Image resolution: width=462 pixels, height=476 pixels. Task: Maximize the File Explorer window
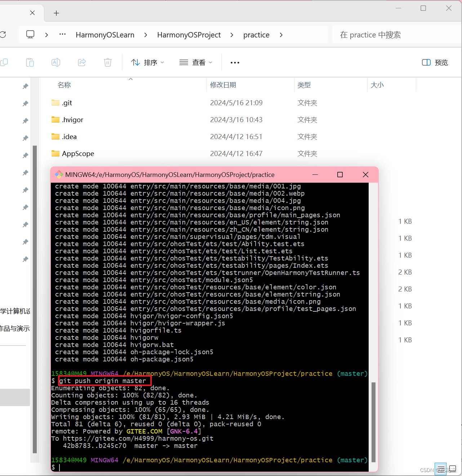point(423,8)
